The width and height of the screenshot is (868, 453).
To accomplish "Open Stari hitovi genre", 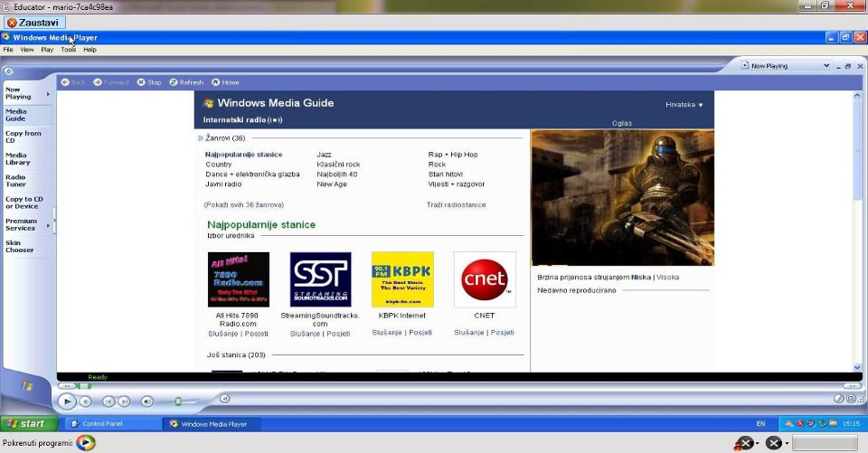I will pyautogui.click(x=445, y=175).
